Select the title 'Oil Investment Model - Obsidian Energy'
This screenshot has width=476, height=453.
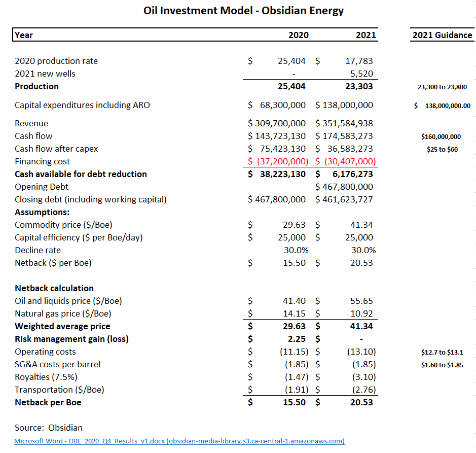[x=243, y=11]
